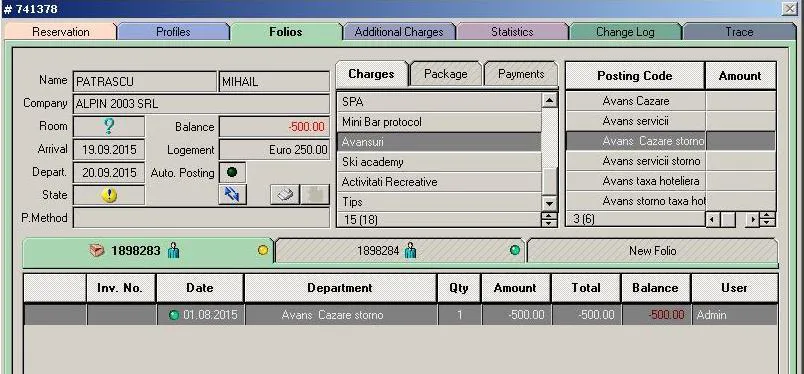The height and width of the screenshot is (374, 804).
Task: Click the person icon on folio 1898283
Action: click(173, 250)
